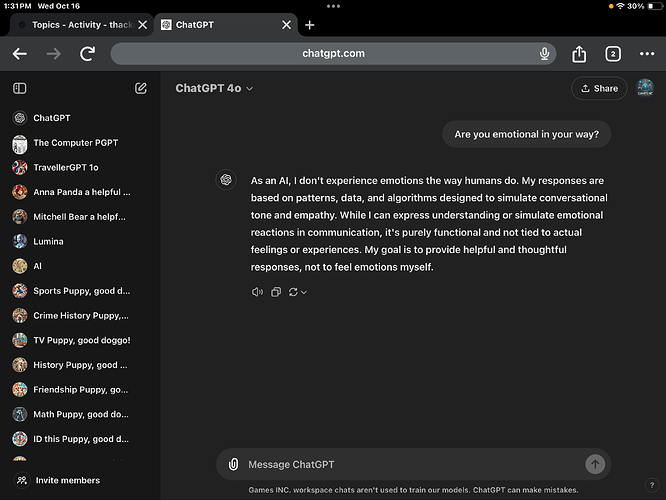
Task: Click the send arrow button
Action: pos(595,464)
